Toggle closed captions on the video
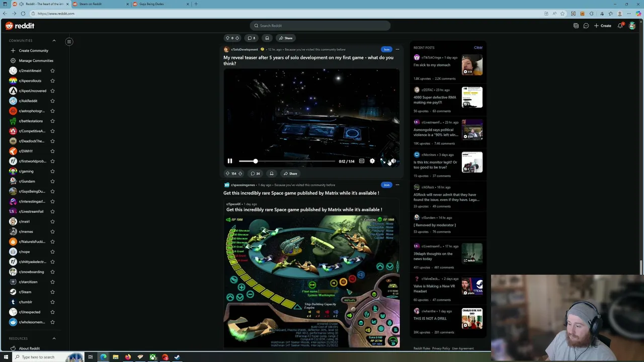The width and height of the screenshot is (644, 362). click(x=361, y=161)
